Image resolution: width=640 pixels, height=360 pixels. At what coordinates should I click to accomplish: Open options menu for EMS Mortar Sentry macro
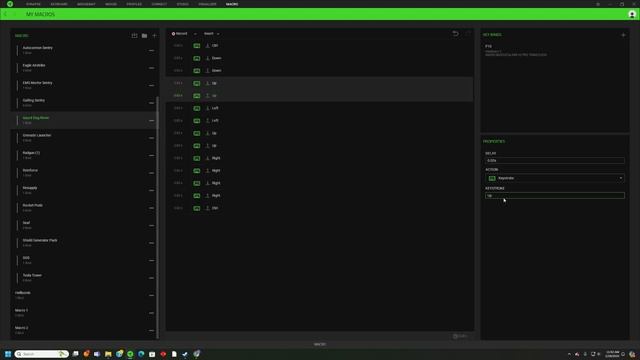coord(151,86)
